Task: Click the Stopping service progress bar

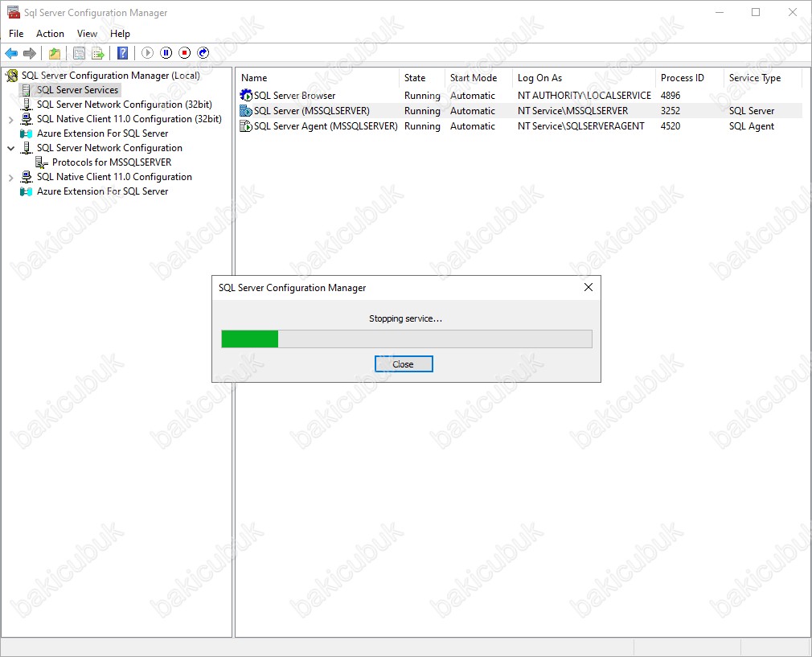Action: (x=407, y=339)
